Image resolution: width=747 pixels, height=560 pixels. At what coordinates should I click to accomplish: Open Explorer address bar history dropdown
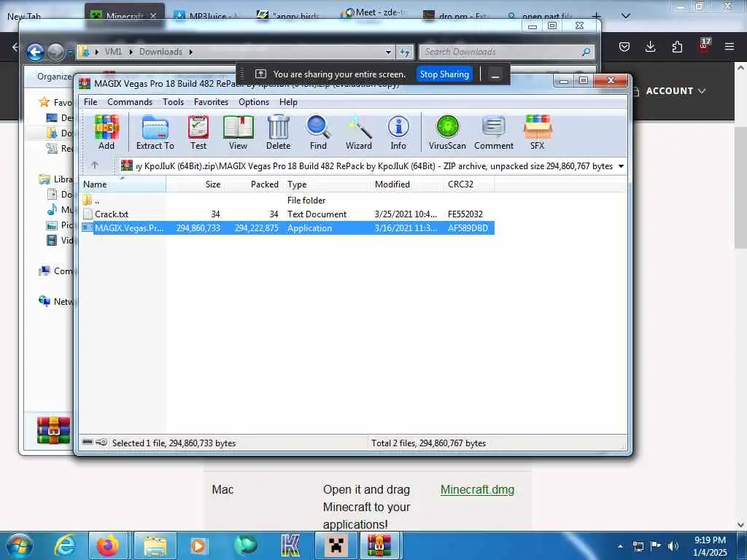[388, 52]
